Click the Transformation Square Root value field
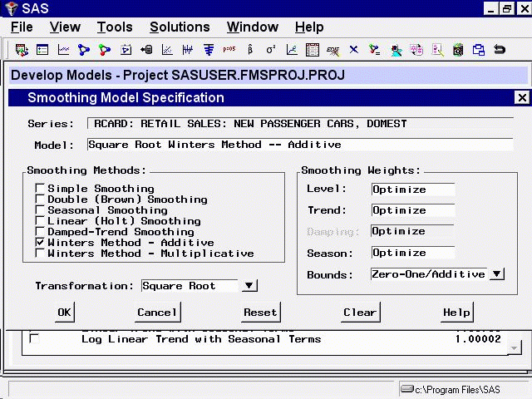This screenshot has height=399, width=532. point(190,286)
